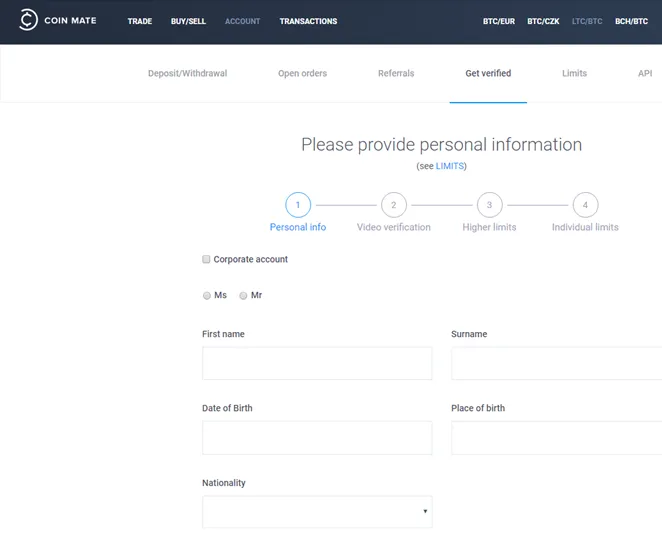The image size is (662, 539).
Task: Enable the Corporate account checkbox
Action: coord(206,259)
